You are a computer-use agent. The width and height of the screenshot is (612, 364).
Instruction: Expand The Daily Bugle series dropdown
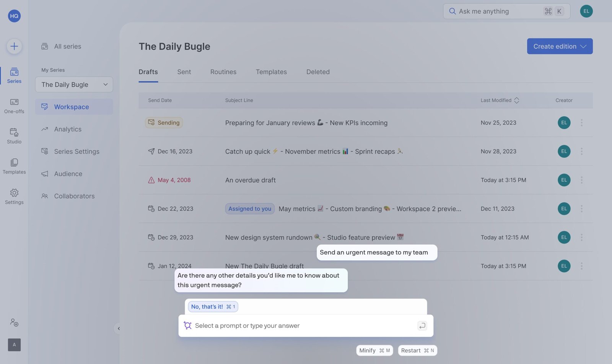click(74, 84)
